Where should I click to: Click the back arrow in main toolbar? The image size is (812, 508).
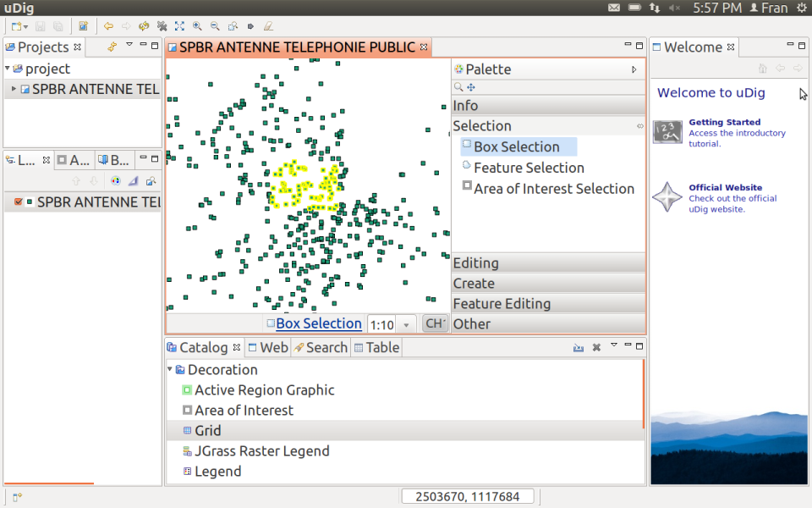coord(108,26)
